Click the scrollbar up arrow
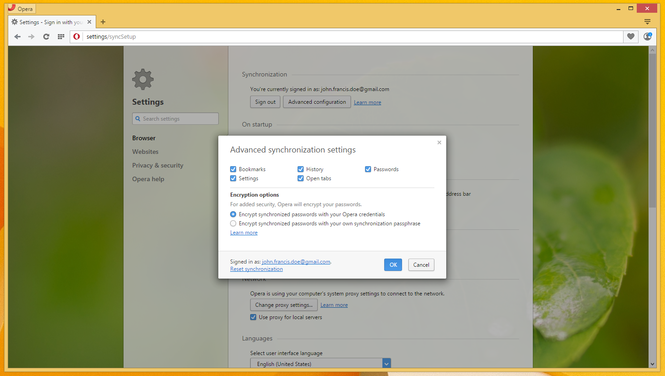Screen dimensions: 665x376 point(652,50)
